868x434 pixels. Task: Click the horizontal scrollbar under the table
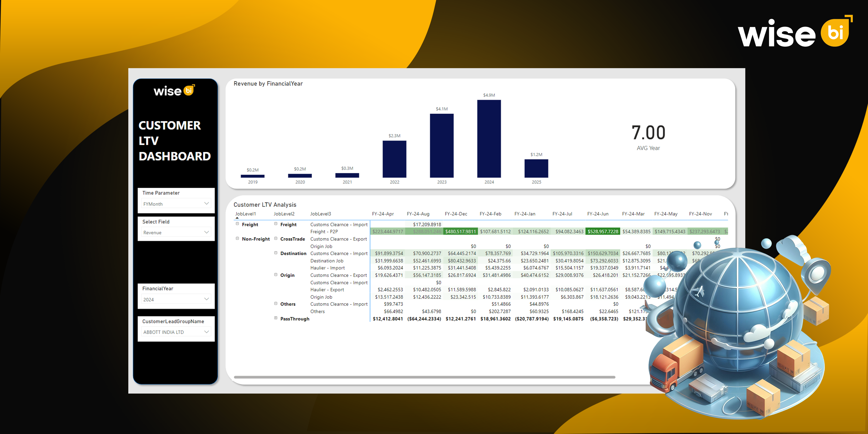click(x=425, y=377)
